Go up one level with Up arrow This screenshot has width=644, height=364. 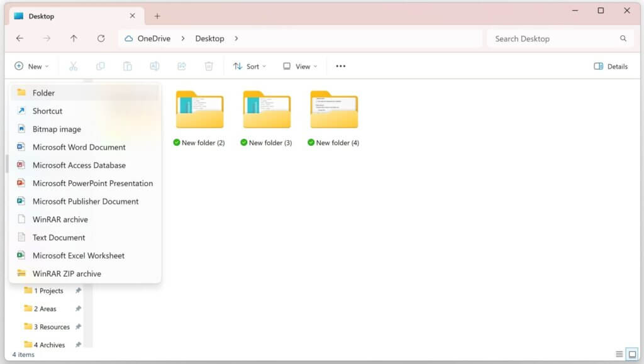tap(74, 38)
